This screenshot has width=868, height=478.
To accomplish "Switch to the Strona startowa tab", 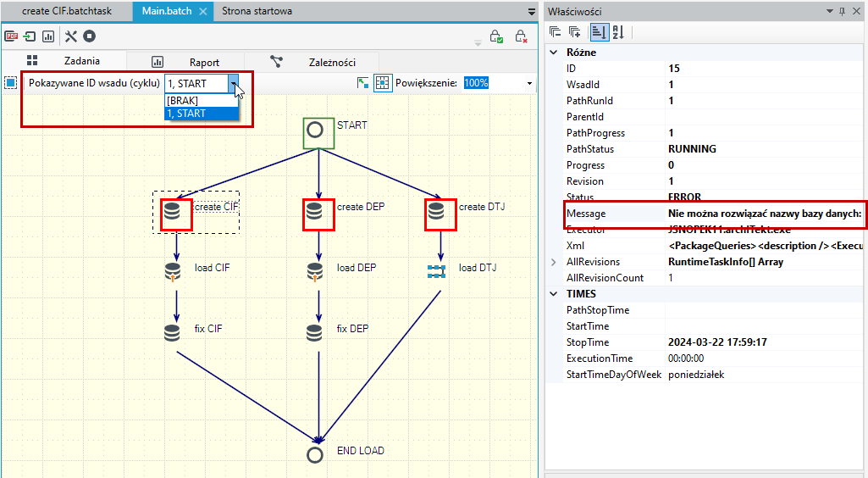I will tap(257, 11).
